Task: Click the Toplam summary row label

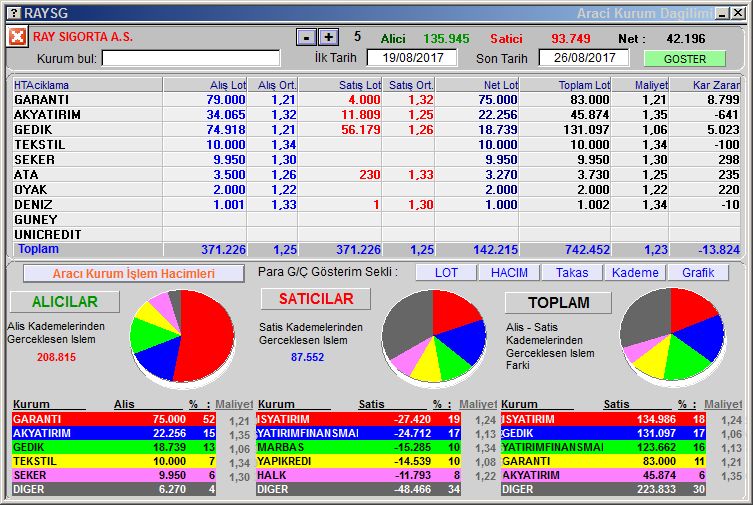Action: [38, 249]
